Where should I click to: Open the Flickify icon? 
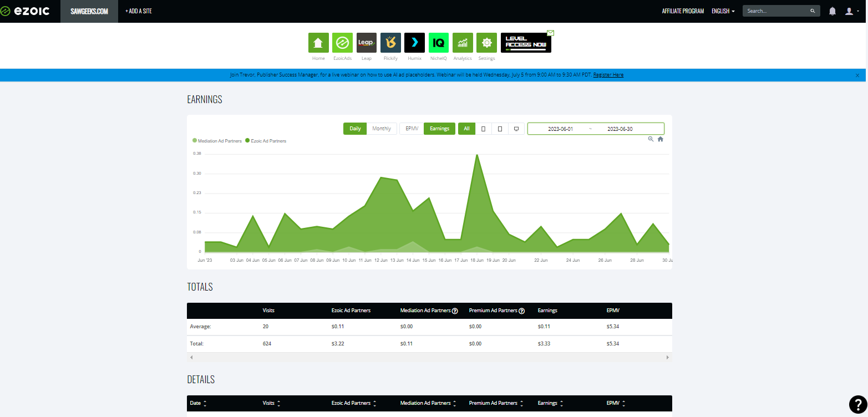pos(390,43)
